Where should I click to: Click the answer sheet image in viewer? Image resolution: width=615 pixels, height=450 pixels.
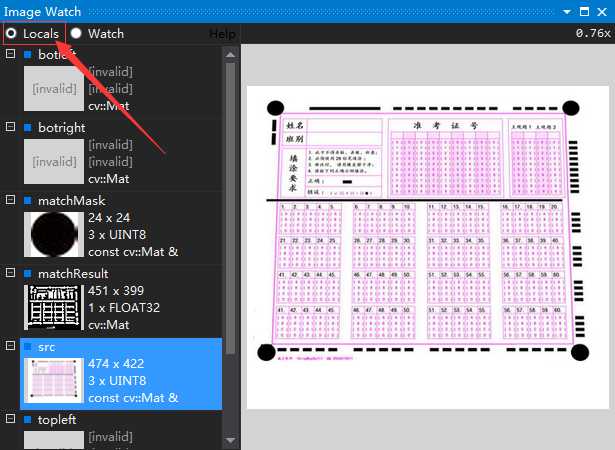(x=428, y=247)
